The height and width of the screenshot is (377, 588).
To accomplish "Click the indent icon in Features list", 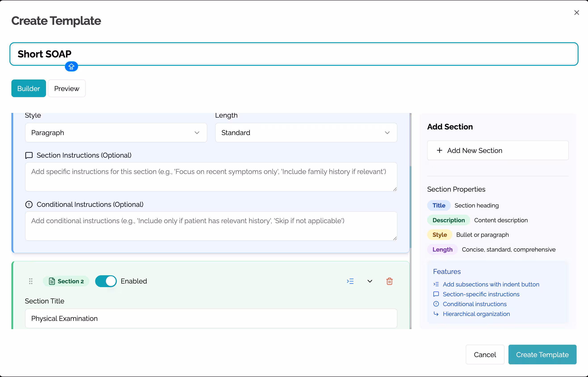I will coord(436,284).
